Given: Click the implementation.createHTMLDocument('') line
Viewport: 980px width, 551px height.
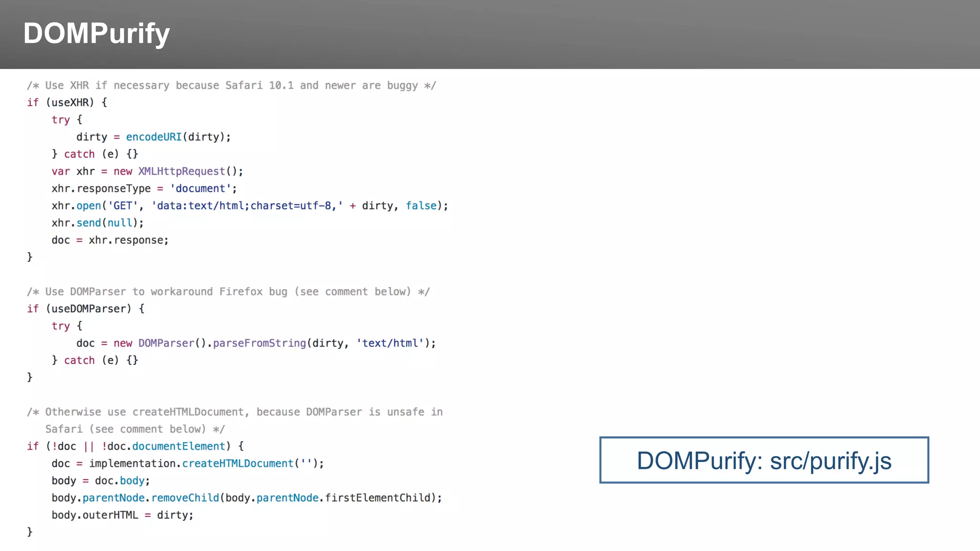Looking at the screenshot, I should [188, 464].
